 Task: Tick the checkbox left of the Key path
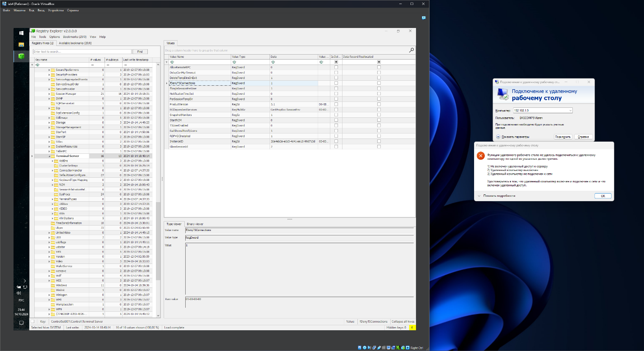point(32,321)
